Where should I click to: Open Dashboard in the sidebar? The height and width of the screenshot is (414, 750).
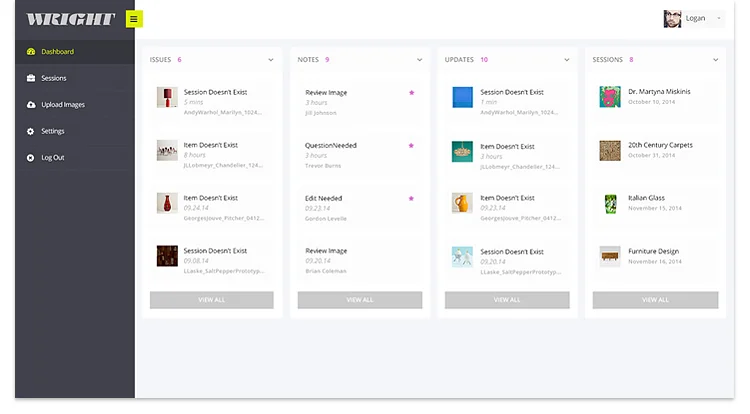point(75,52)
